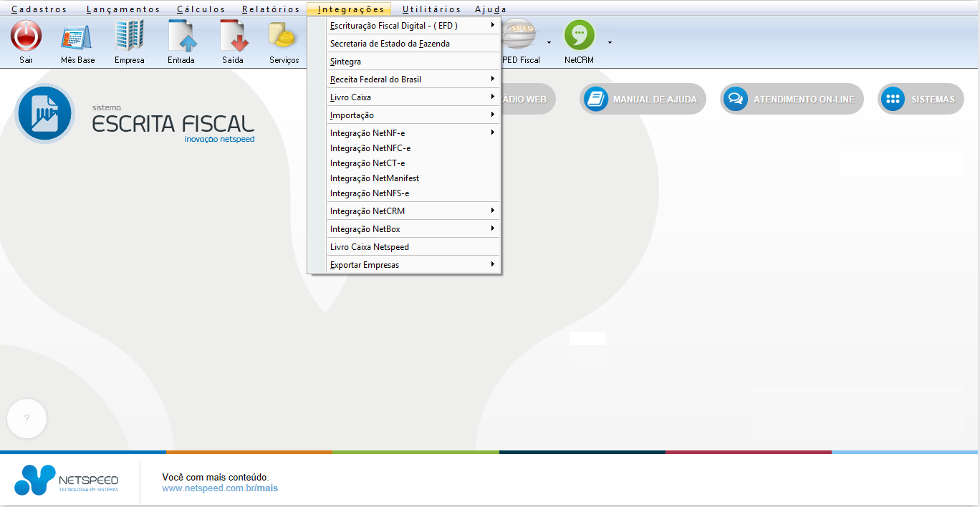Open the Ajuda menu

pyautogui.click(x=491, y=9)
